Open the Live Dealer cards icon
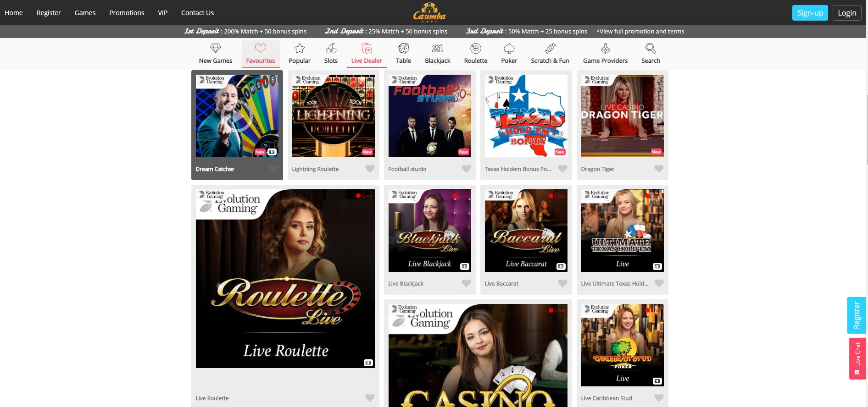868x407 pixels. [367, 48]
